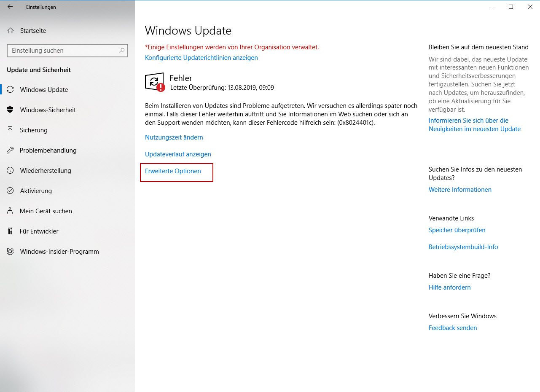Image resolution: width=540 pixels, height=392 pixels.
Task: Click the Fehler update status icon
Action: pos(155,83)
